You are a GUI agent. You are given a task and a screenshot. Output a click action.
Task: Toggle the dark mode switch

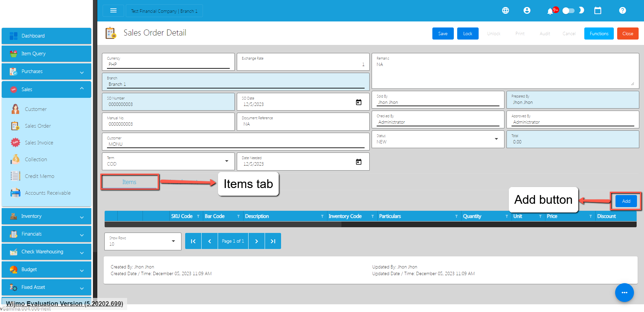pyautogui.click(x=569, y=11)
